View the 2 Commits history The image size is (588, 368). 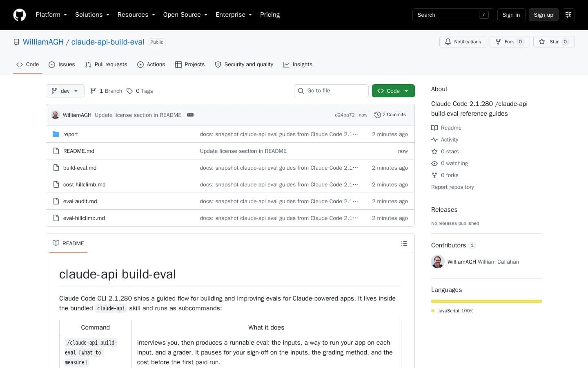390,115
